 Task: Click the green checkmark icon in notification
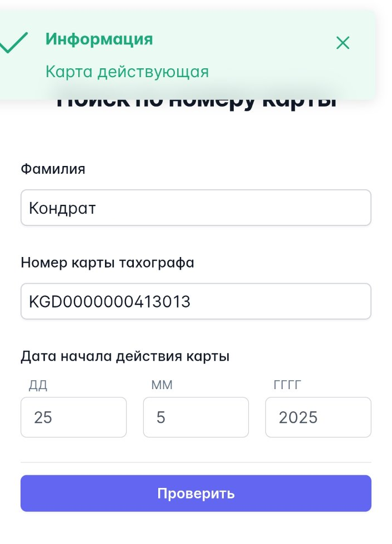click(17, 42)
